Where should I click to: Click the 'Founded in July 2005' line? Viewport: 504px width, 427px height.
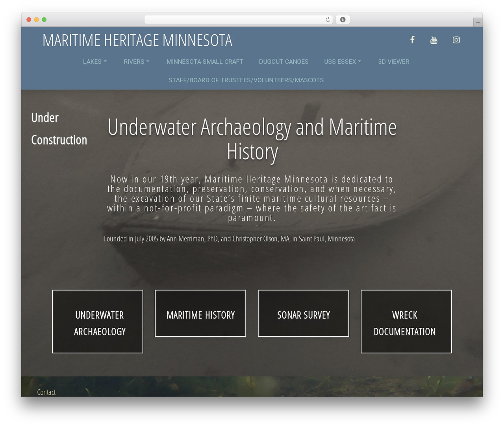(229, 239)
